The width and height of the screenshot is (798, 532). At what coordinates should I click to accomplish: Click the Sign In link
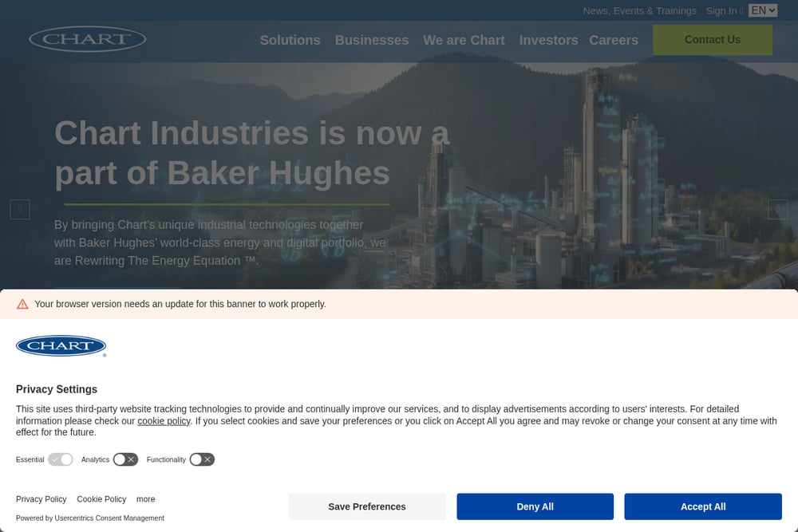[725, 10]
